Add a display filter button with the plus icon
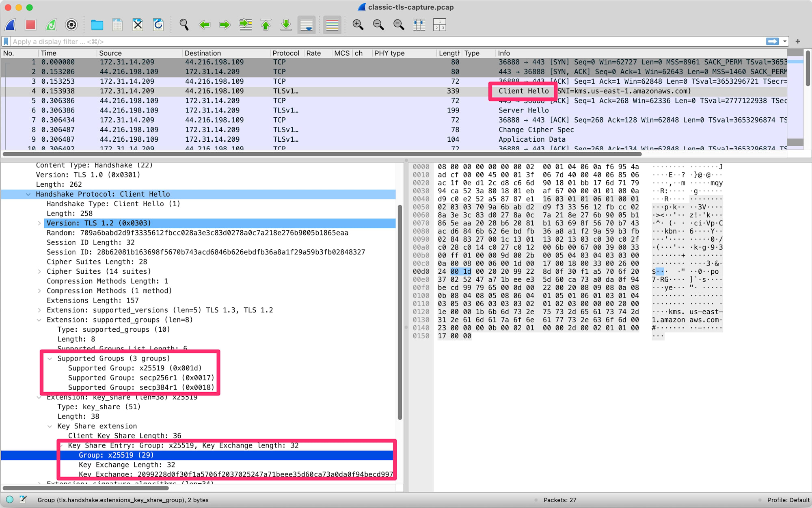Viewport: 812px width, 508px height. click(798, 41)
